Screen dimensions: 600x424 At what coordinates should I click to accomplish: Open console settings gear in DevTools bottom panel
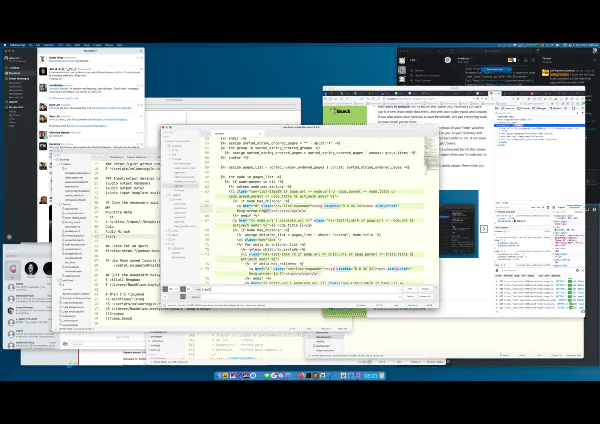[x=577, y=270]
